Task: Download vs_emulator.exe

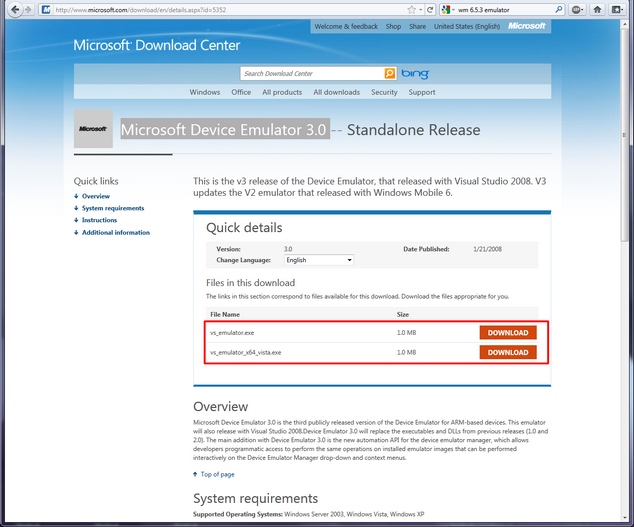Action: tap(508, 332)
